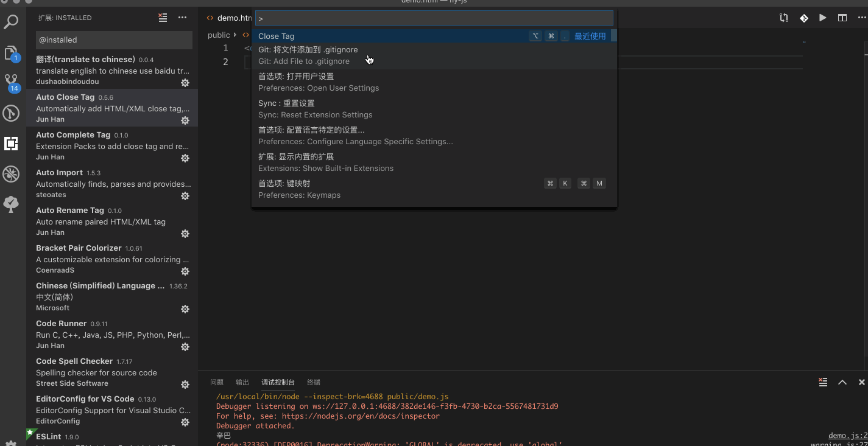Open the demo.js:2 source link
The image size is (868, 446).
[848, 436]
